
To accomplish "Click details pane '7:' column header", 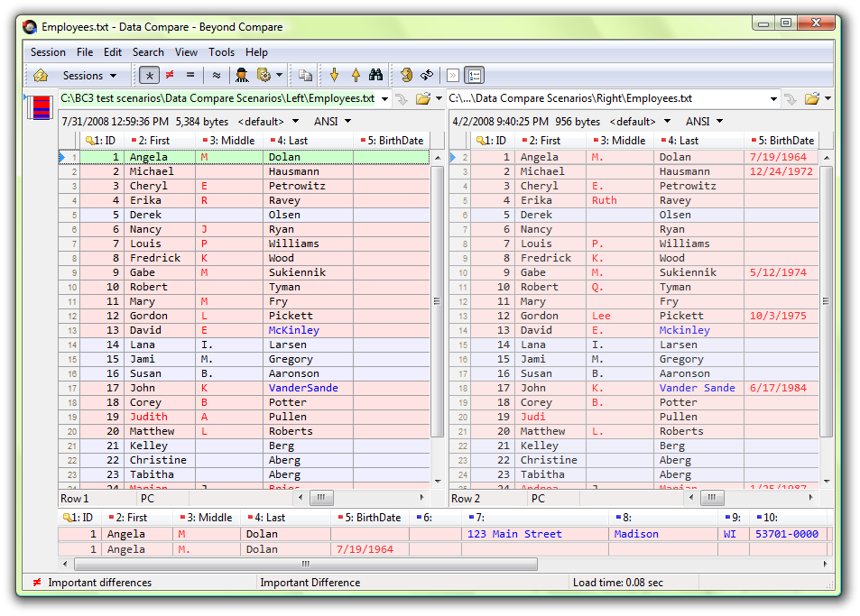I will (x=535, y=518).
